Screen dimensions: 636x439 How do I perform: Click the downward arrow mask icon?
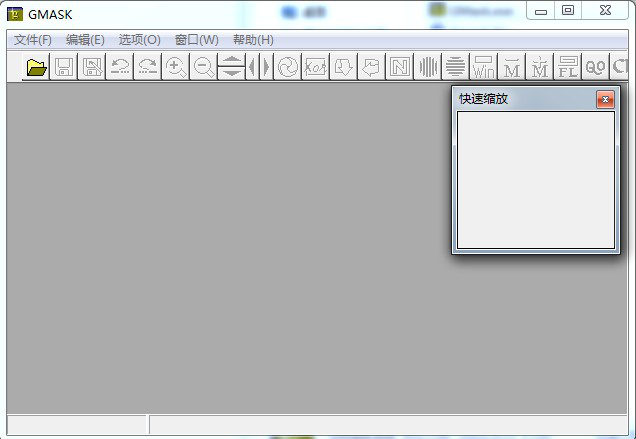pos(344,67)
